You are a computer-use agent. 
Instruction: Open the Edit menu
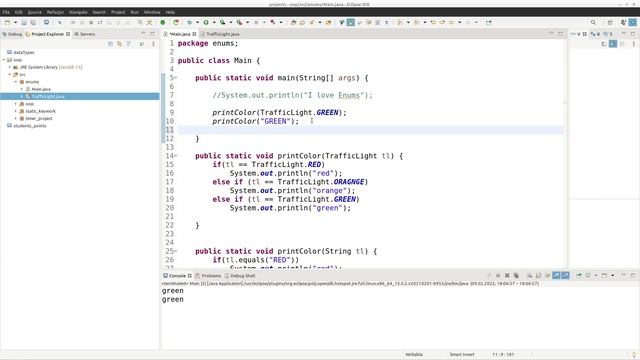(x=19, y=12)
